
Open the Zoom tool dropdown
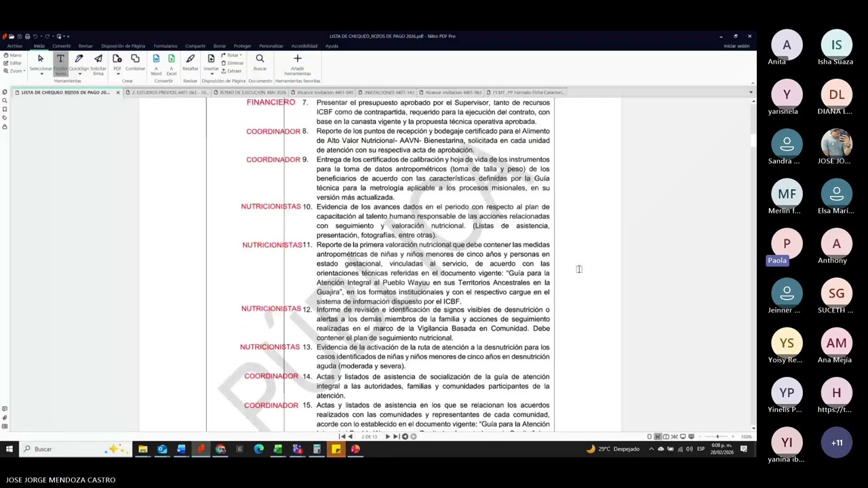click(14, 70)
